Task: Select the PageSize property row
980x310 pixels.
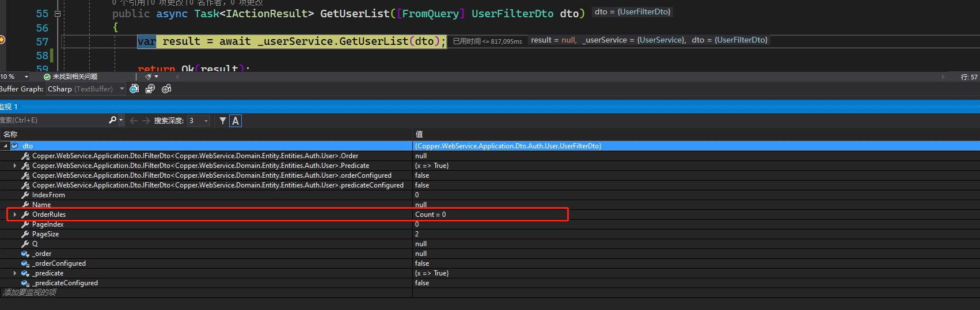Action: coord(490,234)
